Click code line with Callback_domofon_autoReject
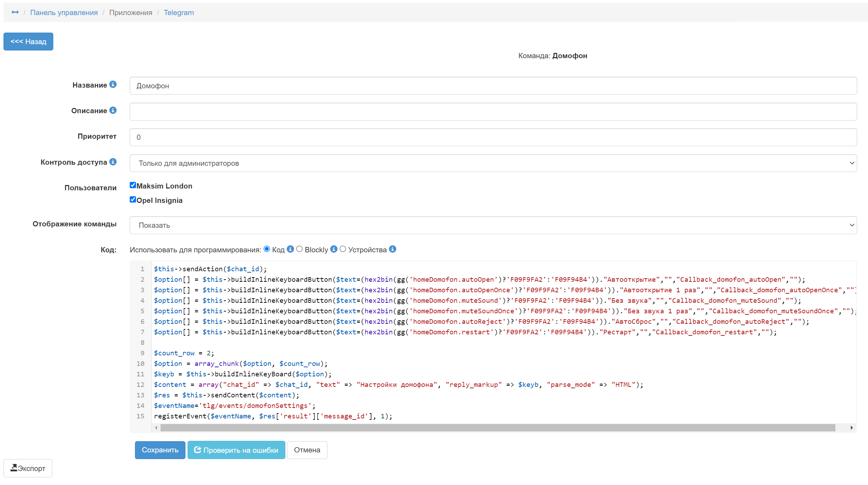The width and height of the screenshot is (868, 485). (481, 321)
